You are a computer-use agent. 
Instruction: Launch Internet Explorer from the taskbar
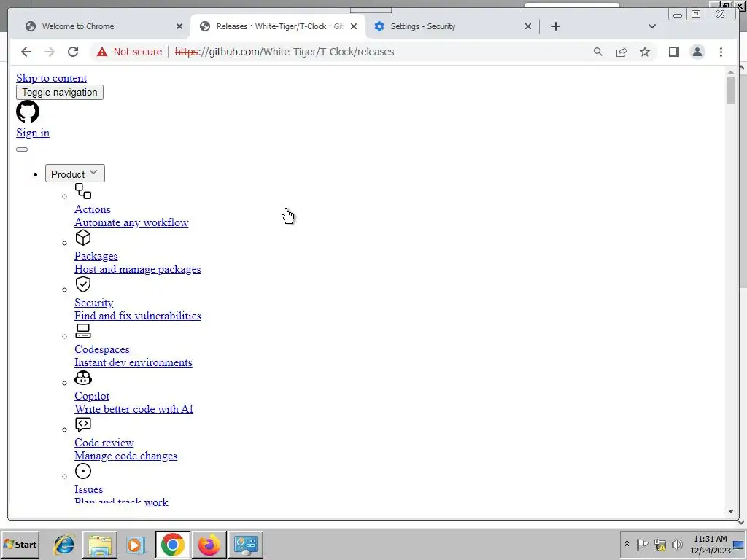point(64,544)
